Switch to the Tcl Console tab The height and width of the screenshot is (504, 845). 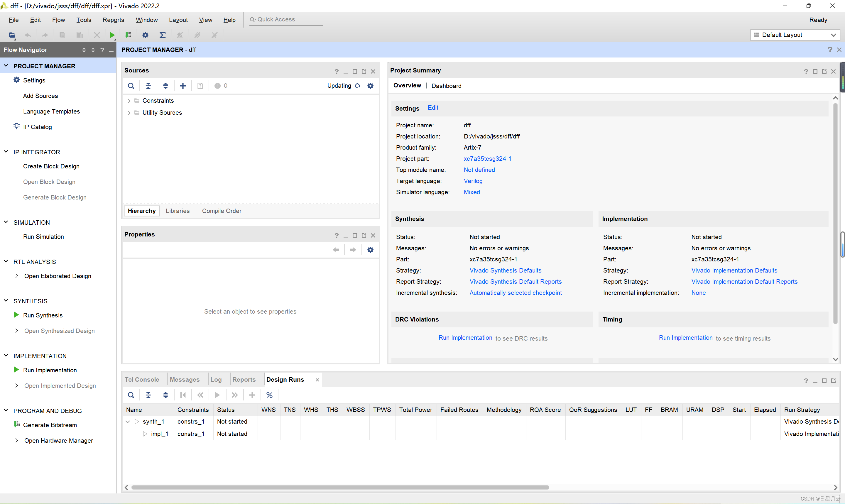point(142,379)
